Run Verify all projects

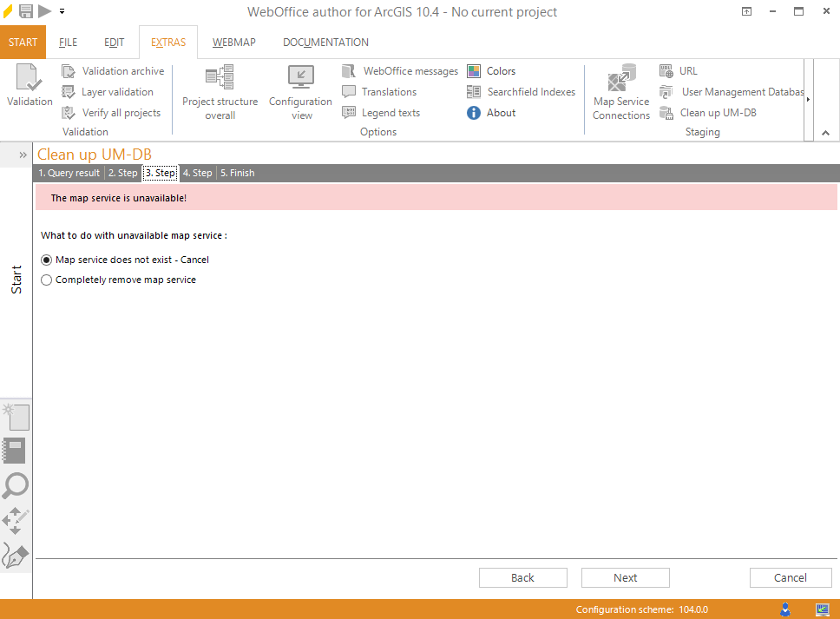click(111, 113)
